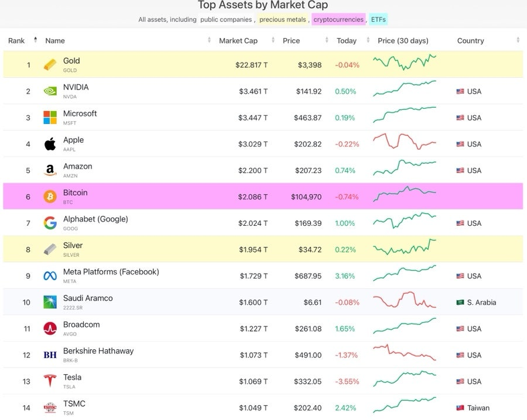This screenshot has height=420, width=527.
Task: Click Apple's 30-day price chart
Action: pos(404,141)
